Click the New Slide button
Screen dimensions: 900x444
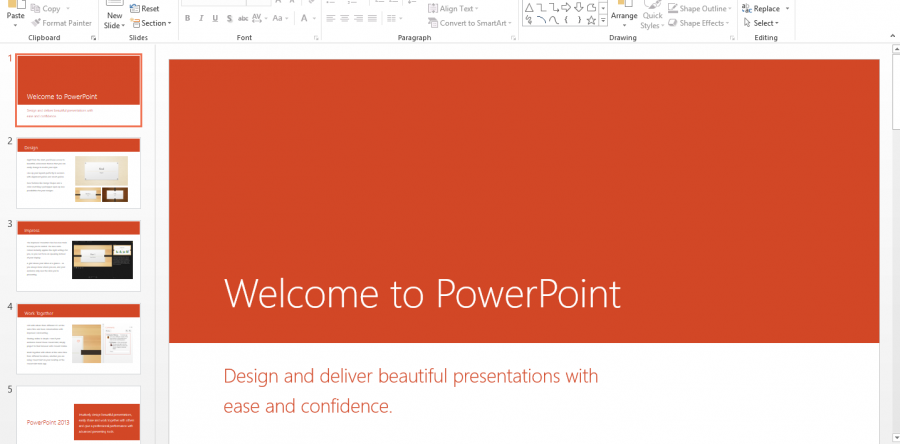coord(114,16)
